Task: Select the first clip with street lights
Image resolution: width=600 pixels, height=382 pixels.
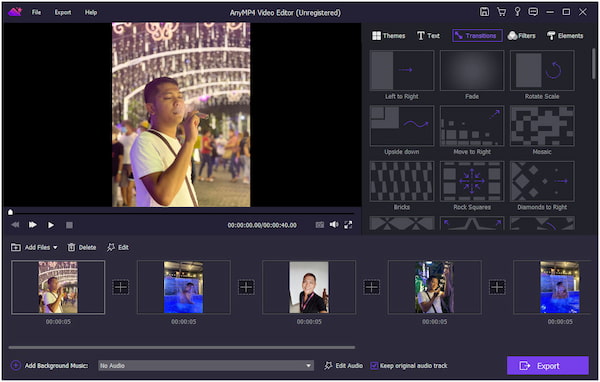Action: click(58, 287)
